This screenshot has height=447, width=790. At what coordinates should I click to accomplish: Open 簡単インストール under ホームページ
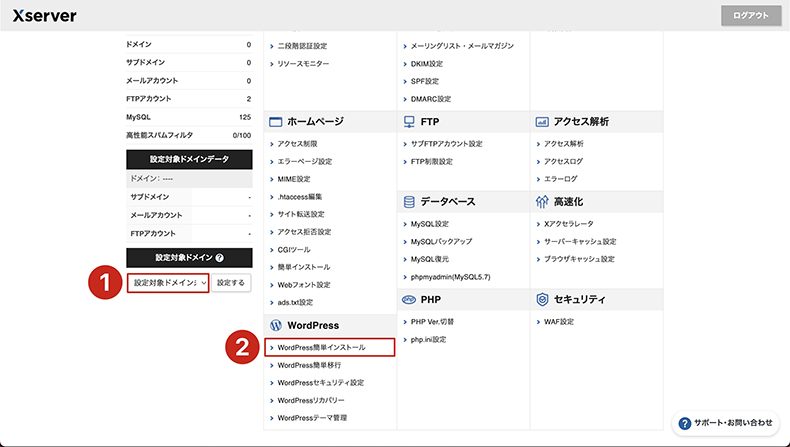[304, 267]
